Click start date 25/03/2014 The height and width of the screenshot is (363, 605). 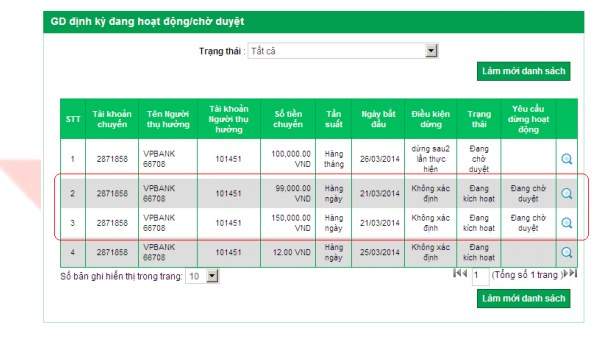(x=380, y=252)
